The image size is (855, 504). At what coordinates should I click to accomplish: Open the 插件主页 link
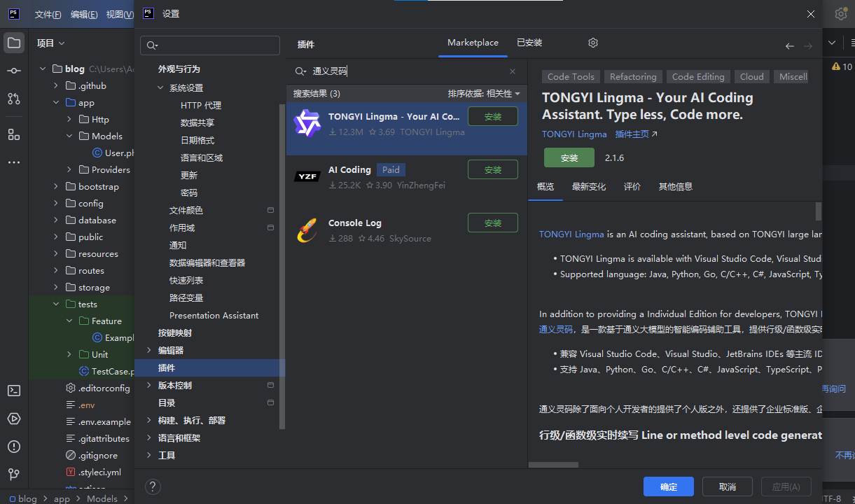637,134
